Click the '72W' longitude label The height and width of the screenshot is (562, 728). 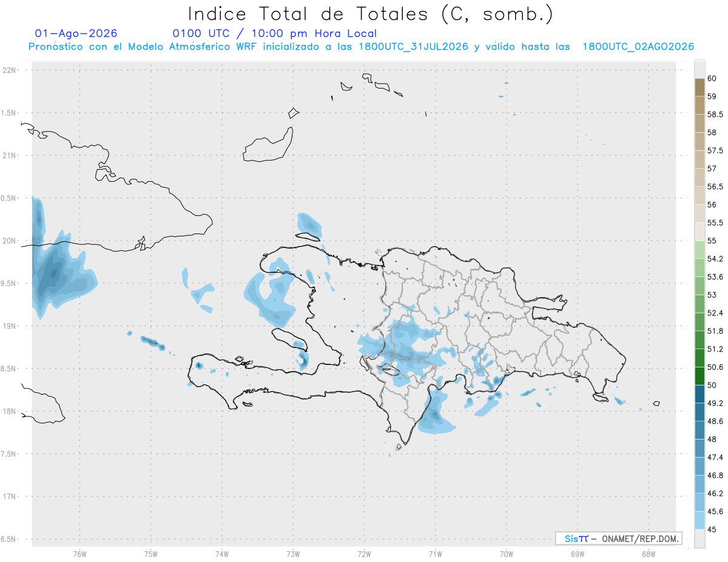click(x=364, y=554)
